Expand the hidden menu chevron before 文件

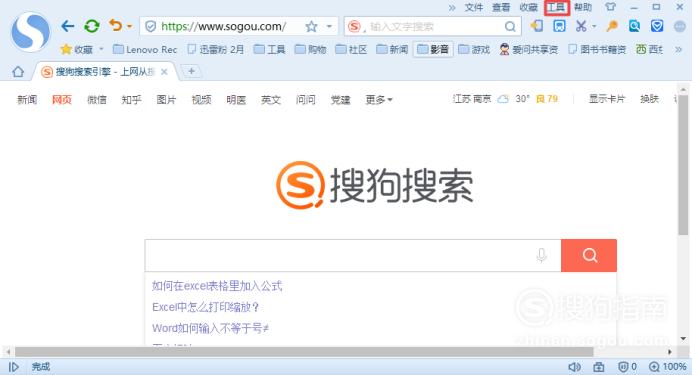[x=452, y=8]
